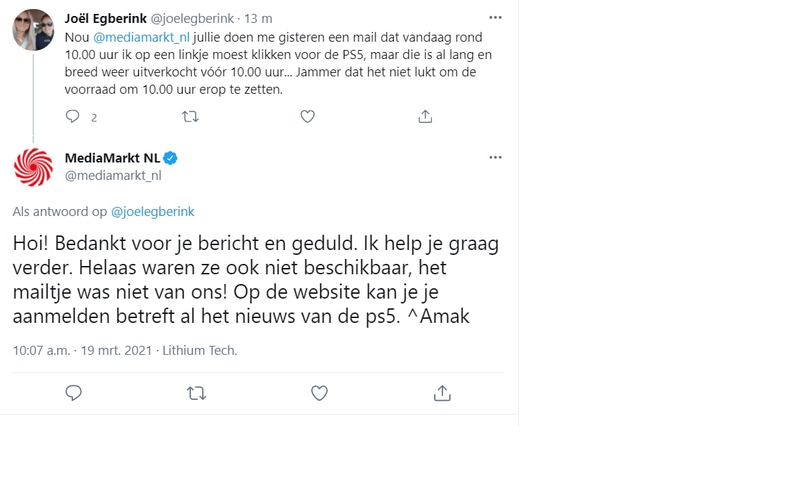The width and height of the screenshot is (800, 500).
Task: Open the MediaMarkt NL logo avatar
Action: point(33,167)
